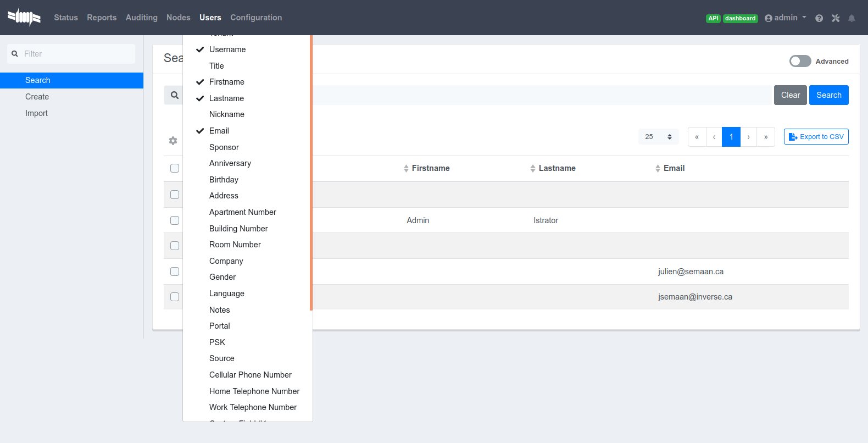Uncheck the Firstname column option

point(247,82)
